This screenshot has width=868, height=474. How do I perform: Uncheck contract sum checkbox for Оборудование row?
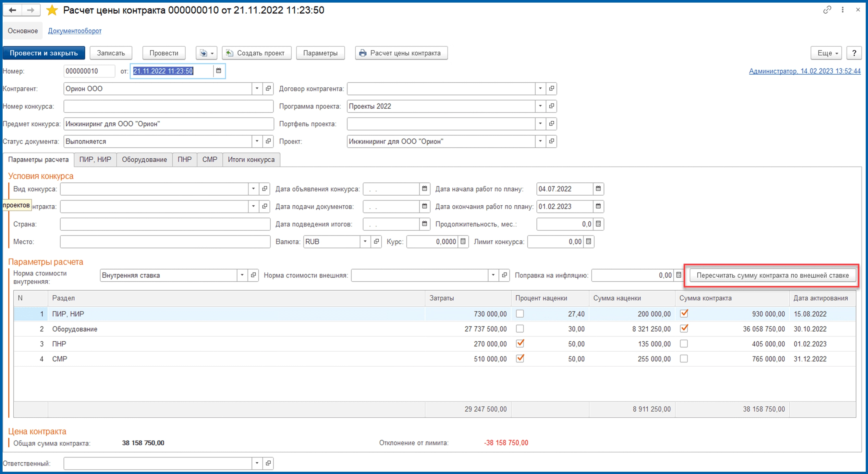click(684, 328)
